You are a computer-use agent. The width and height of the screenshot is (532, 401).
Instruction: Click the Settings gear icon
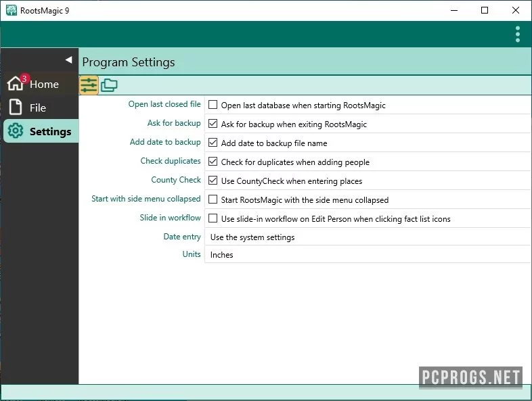16,131
